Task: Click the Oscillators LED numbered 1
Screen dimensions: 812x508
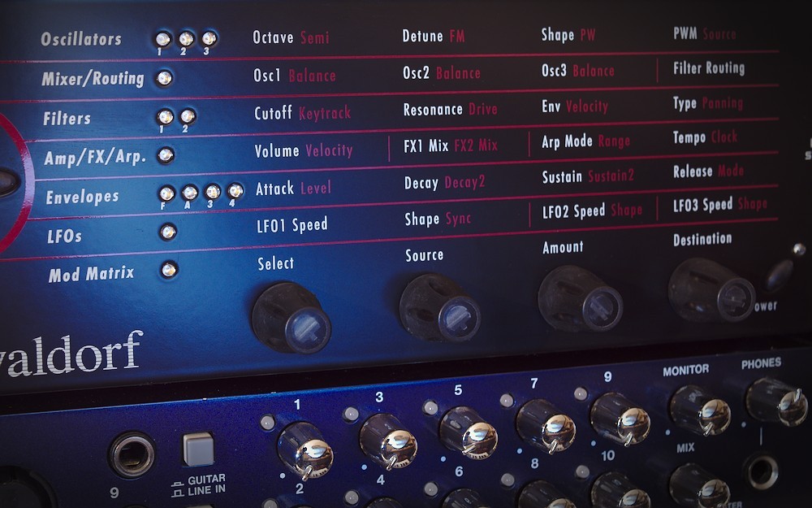Action: click(x=162, y=39)
